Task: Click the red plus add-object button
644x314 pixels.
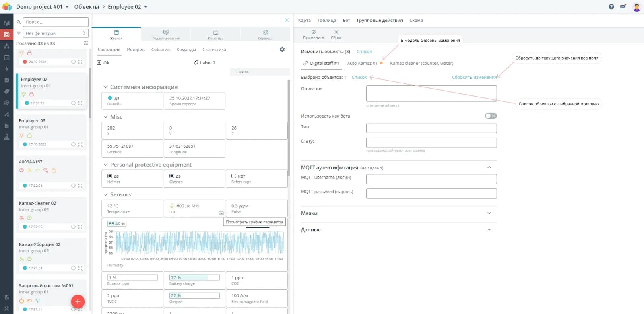Action: point(78,301)
